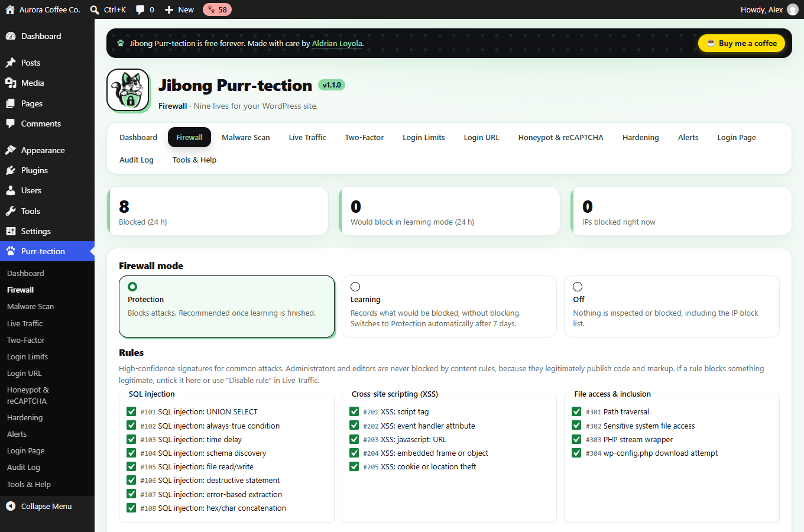Open the Honeypot & reCAPTCHA tab
The image size is (804, 532).
click(x=560, y=137)
